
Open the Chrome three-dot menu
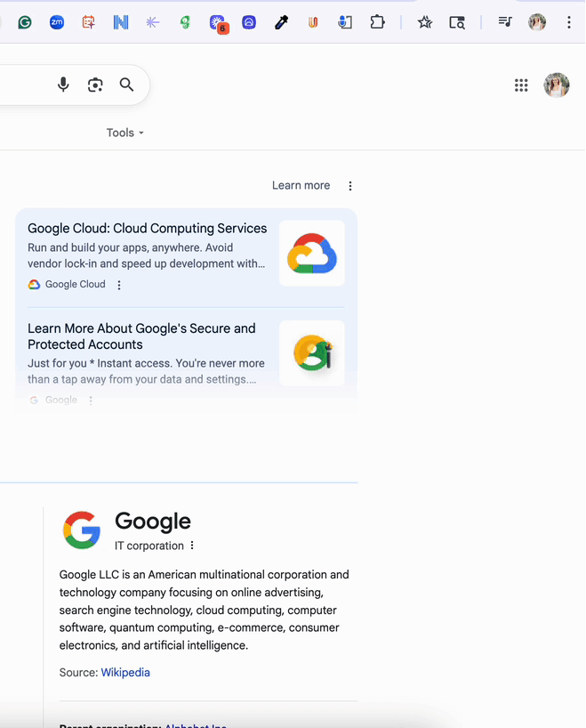coord(569,22)
